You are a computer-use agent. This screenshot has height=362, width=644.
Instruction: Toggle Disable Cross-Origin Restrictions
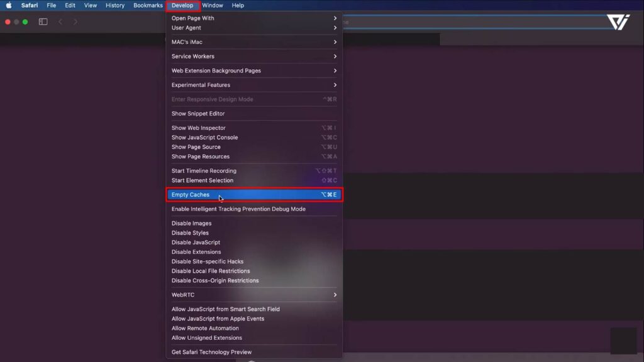point(254,280)
